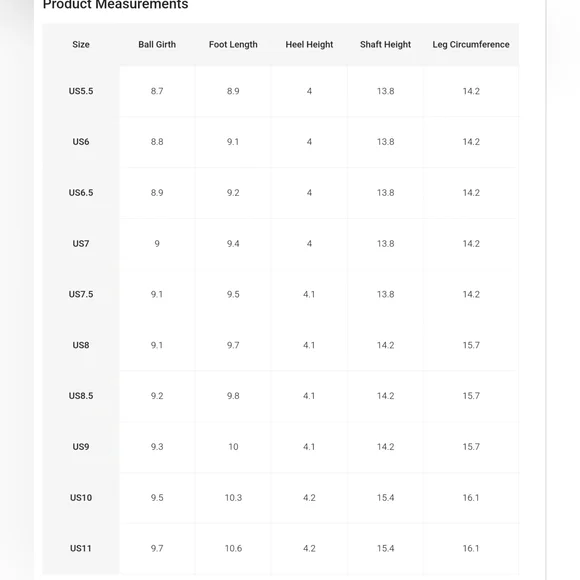The height and width of the screenshot is (580, 580).
Task: Click the US6.5 size label
Action: pyautogui.click(x=81, y=193)
